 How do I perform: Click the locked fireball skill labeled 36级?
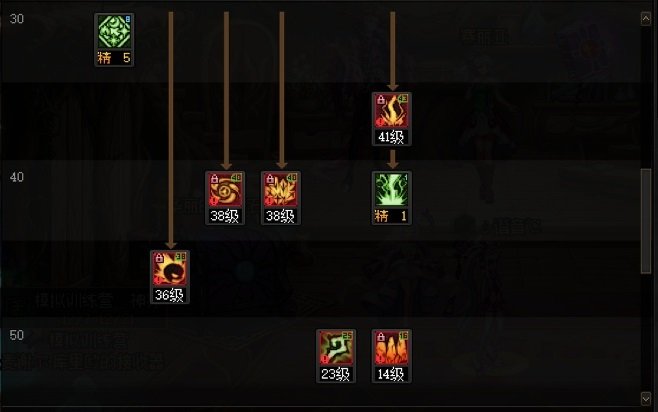tap(170, 269)
